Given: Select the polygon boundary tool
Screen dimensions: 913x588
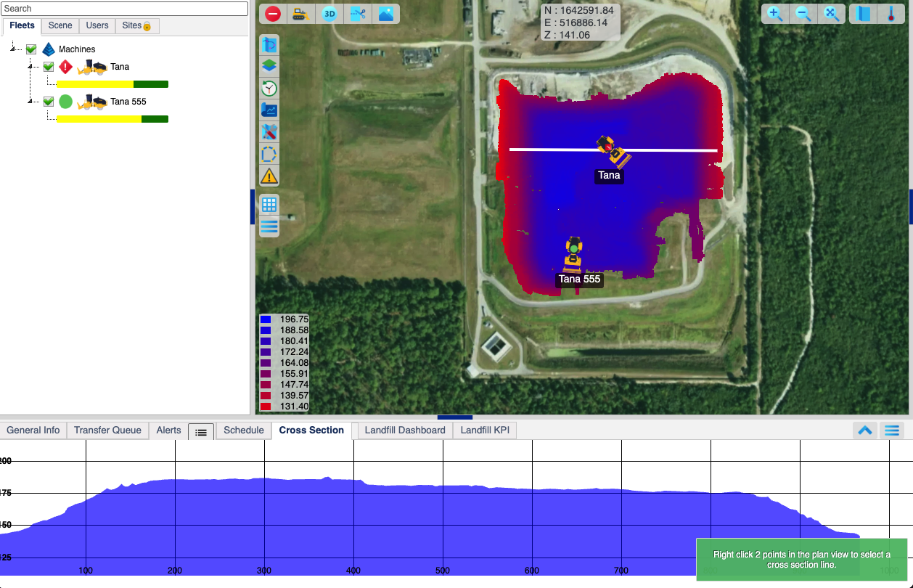Looking at the screenshot, I should (269, 154).
